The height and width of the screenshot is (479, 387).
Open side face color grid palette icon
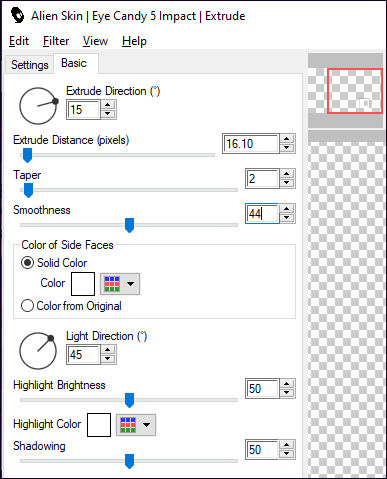(112, 284)
